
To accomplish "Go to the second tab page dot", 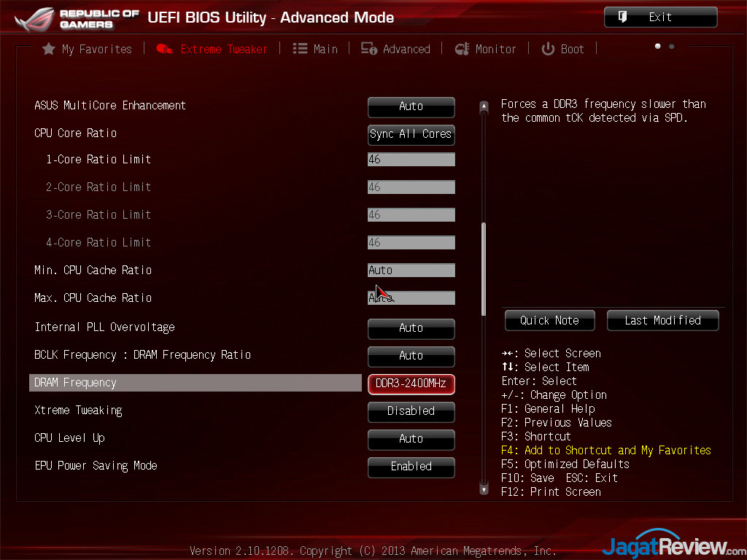I will (671, 46).
